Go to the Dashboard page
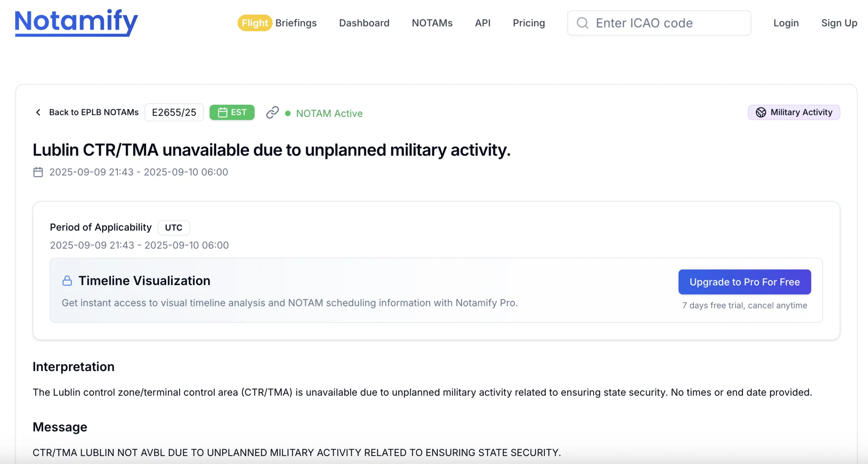Viewport: 868px width, 464px height. tap(364, 23)
